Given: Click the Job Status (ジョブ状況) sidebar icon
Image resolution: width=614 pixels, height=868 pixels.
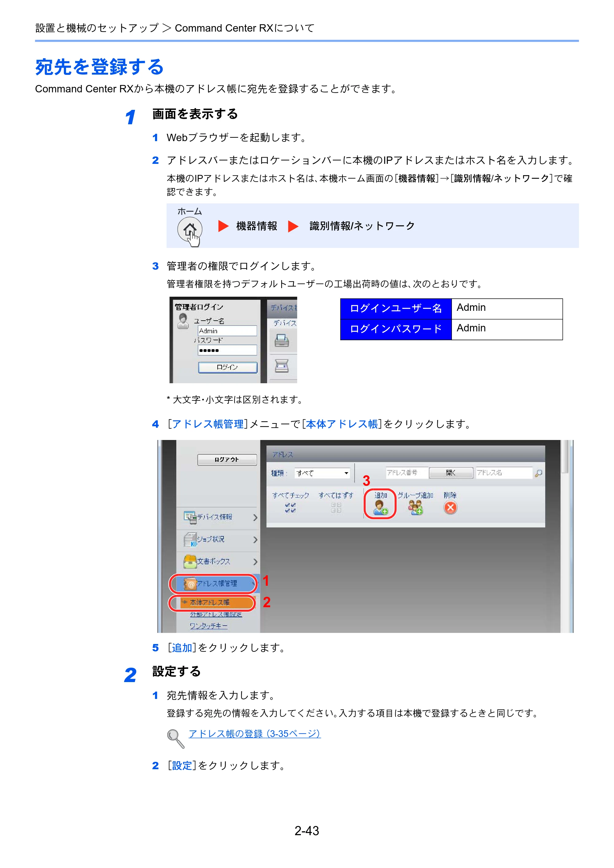Looking at the screenshot, I should click(x=190, y=539).
